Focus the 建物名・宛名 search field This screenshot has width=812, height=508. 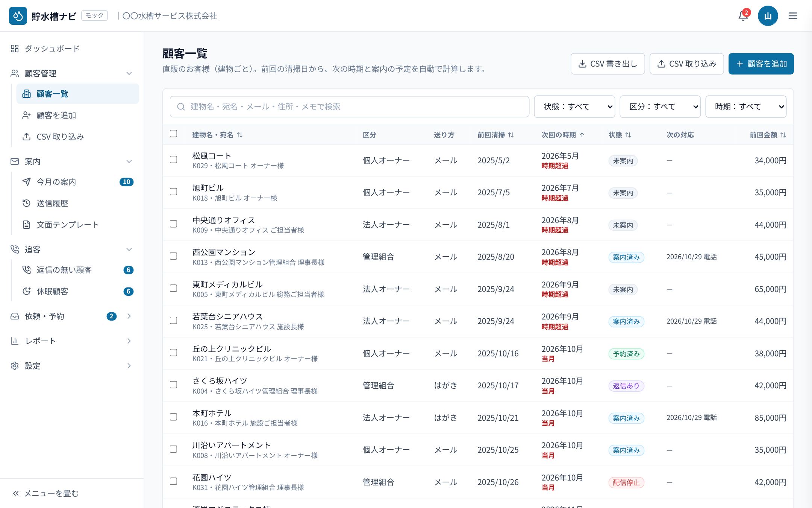(350, 107)
